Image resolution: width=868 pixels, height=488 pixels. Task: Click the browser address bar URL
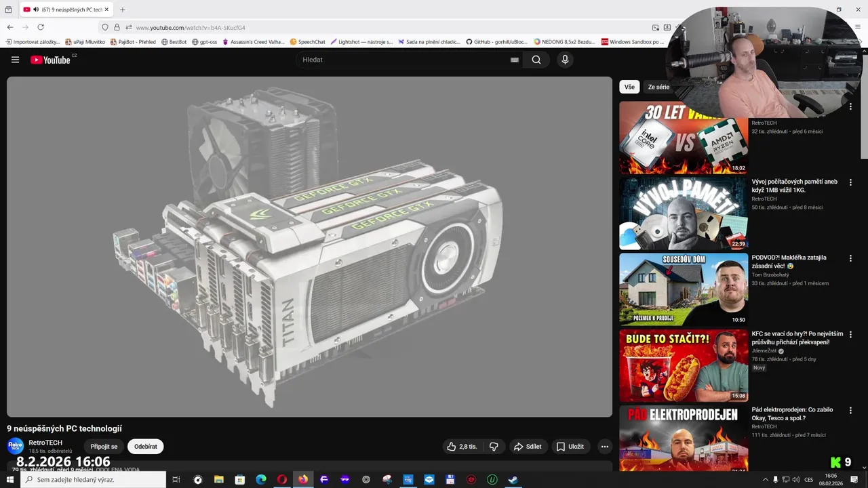(191, 28)
